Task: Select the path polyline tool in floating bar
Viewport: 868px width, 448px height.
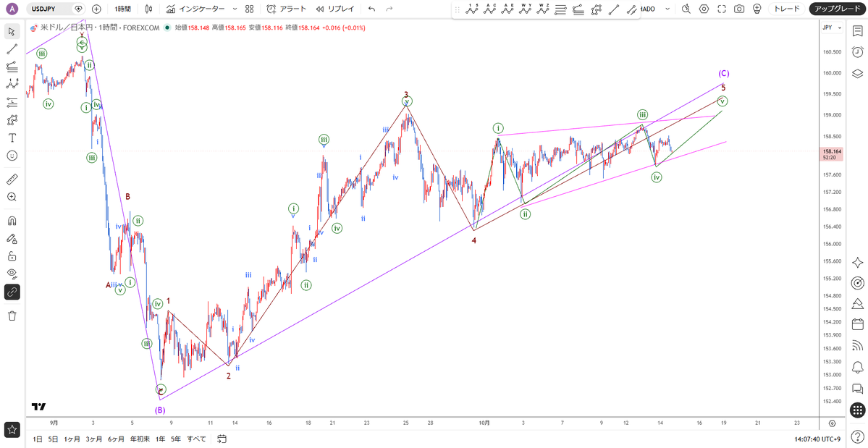Action: [597, 9]
